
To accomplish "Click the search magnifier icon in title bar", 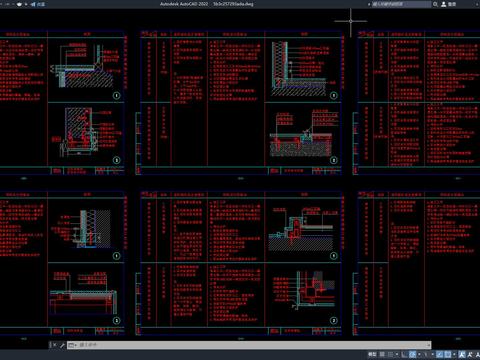I will coord(435,4).
